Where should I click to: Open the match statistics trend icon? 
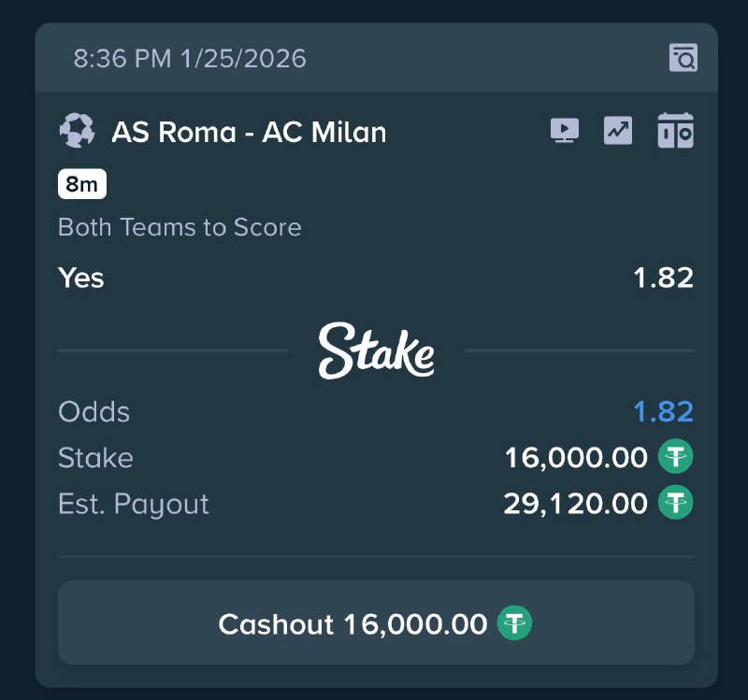[618, 132]
